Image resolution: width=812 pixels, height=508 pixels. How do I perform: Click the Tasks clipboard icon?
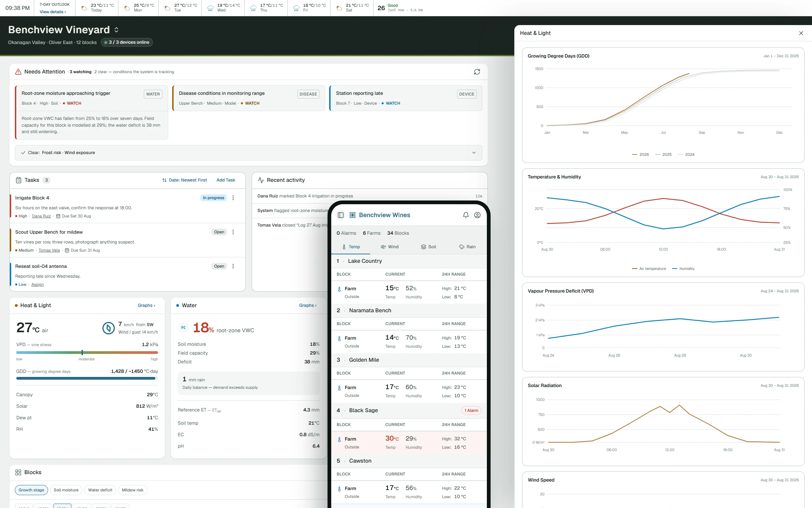19,180
